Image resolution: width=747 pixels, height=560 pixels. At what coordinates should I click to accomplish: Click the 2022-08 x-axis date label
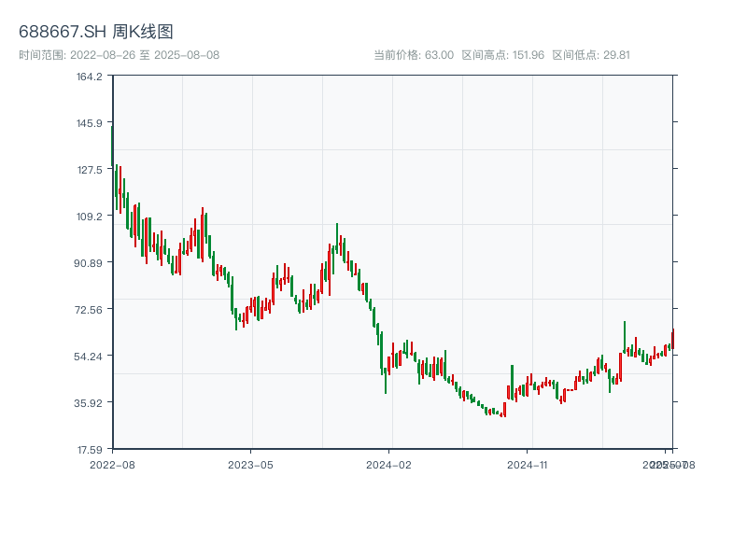112,464
